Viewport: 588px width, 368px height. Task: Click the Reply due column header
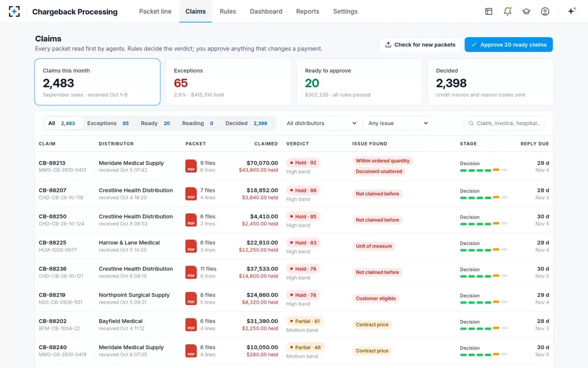535,144
